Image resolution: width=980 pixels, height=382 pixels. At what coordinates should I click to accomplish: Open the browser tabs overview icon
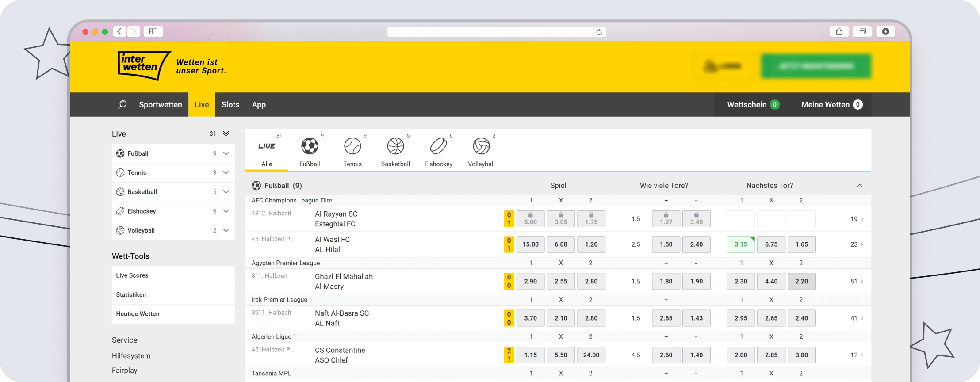tap(862, 31)
